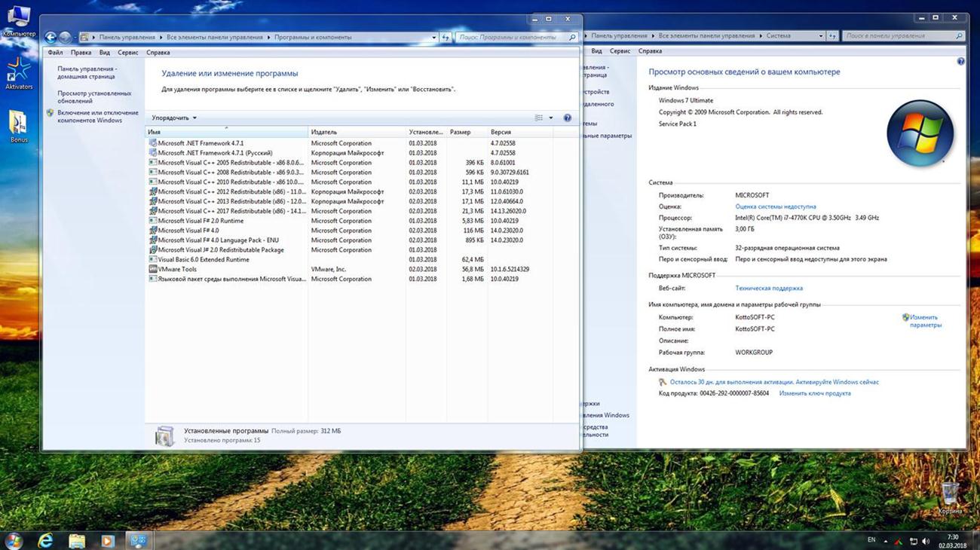
Task: Click the back navigation arrow in Programs window
Action: click(x=51, y=37)
